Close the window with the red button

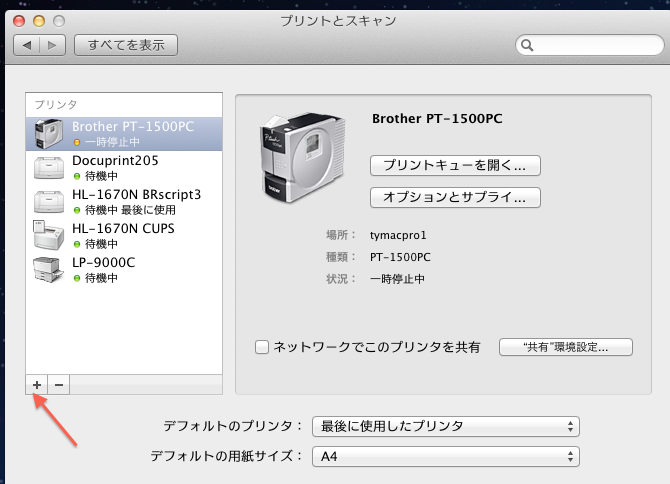click(19, 21)
